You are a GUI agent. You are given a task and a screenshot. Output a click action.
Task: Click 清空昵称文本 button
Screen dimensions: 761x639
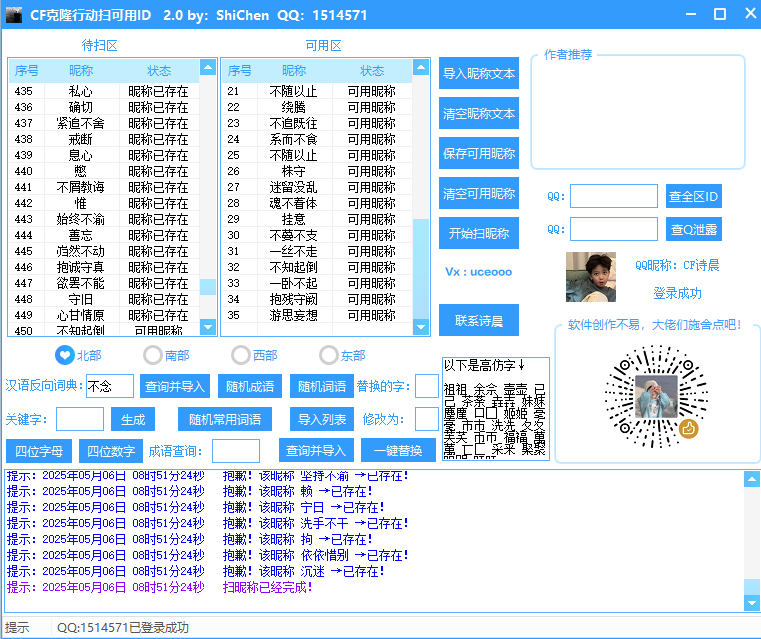click(479, 114)
